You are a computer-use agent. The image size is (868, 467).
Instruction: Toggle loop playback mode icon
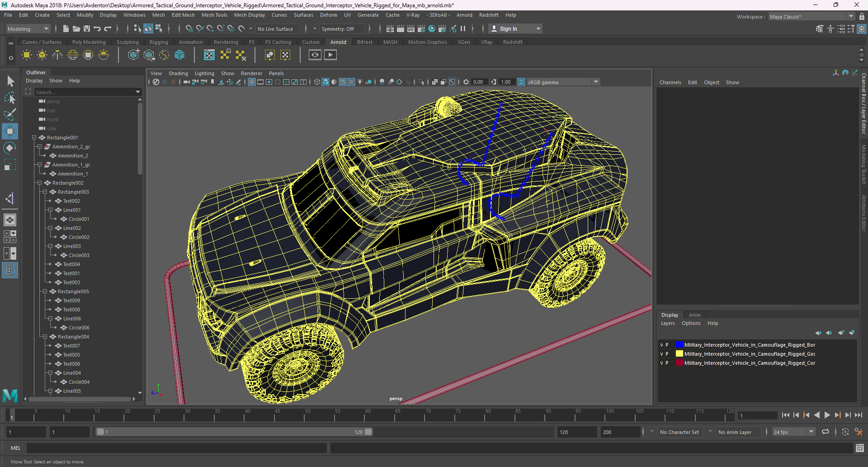click(826, 432)
